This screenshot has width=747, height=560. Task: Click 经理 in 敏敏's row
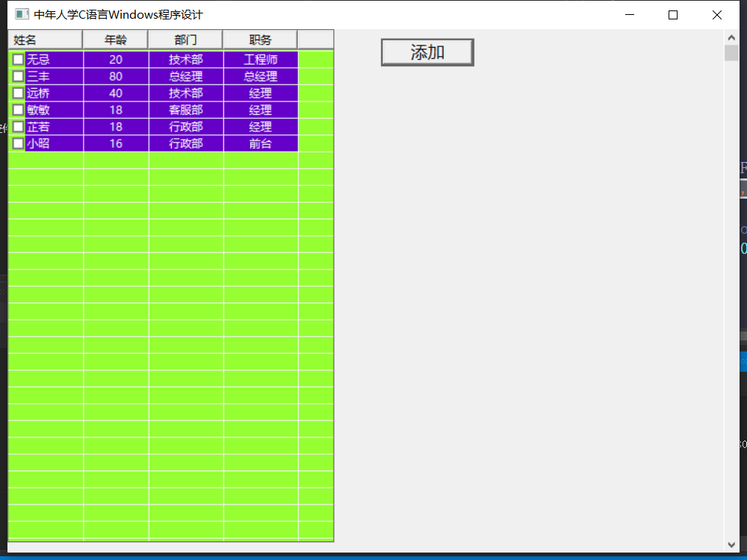tap(261, 110)
